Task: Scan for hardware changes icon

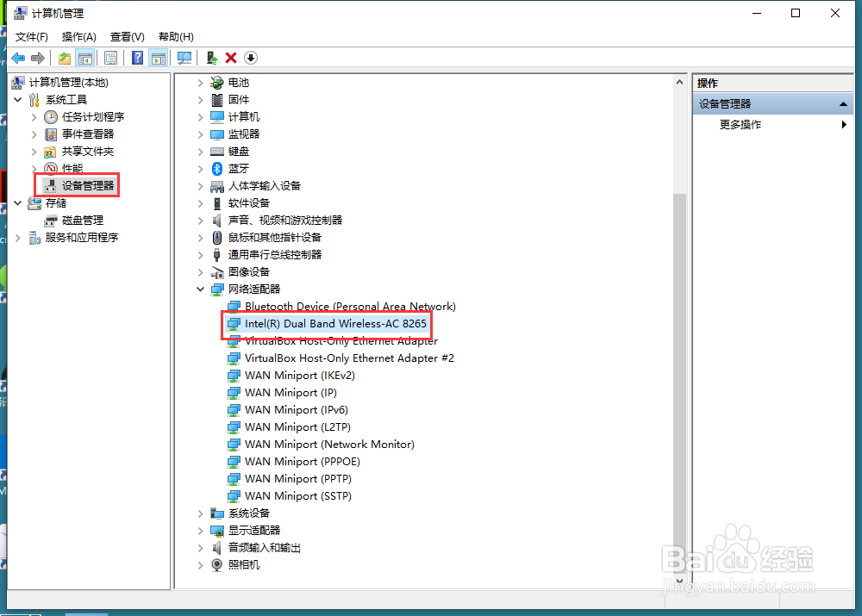Action: 184,58
